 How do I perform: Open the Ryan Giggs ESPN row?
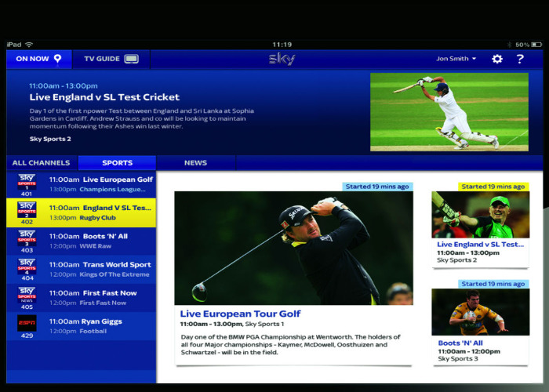click(x=82, y=326)
